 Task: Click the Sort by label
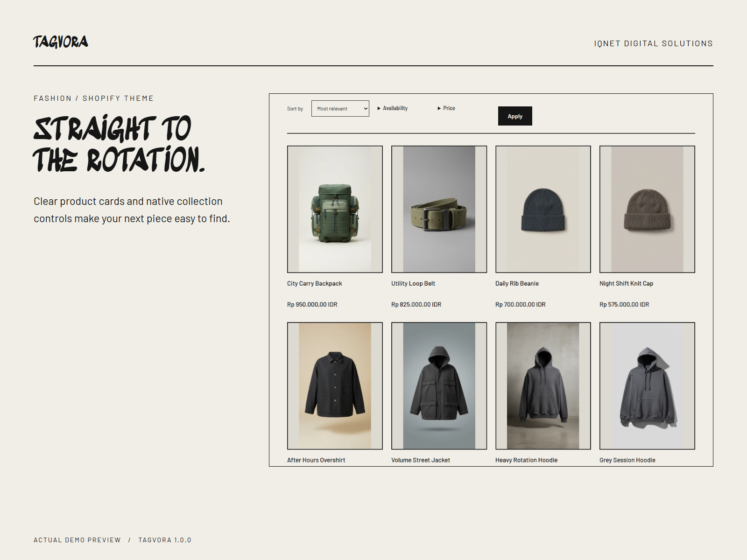tap(295, 109)
